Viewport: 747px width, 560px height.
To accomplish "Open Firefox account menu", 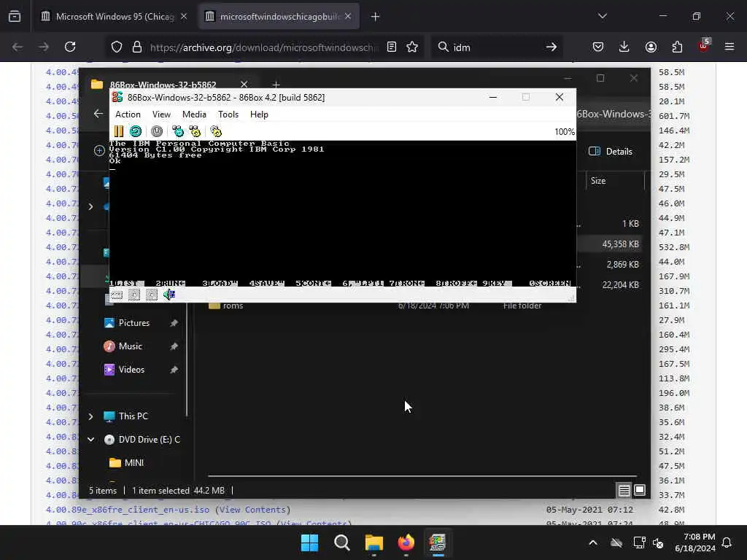I will pyautogui.click(x=651, y=47).
